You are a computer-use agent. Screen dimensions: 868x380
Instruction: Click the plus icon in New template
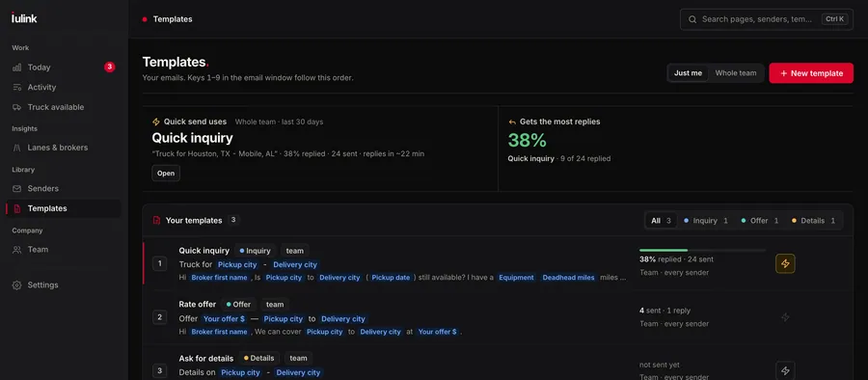point(783,73)
